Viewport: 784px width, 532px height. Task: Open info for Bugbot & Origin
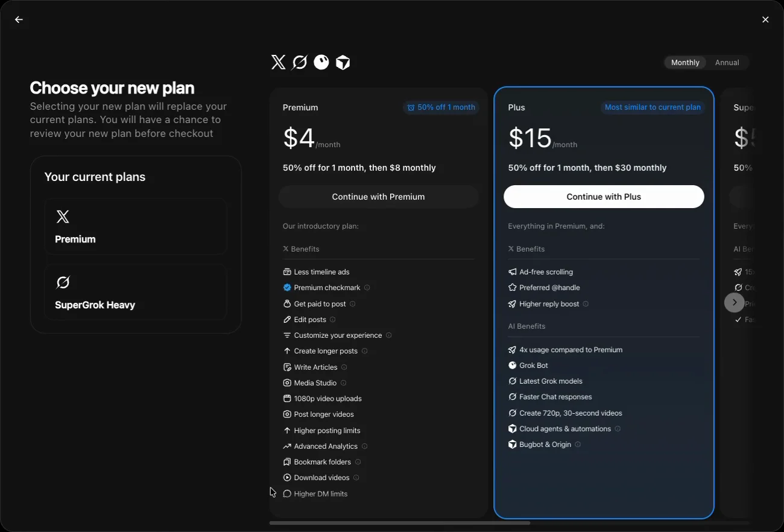click(x=578, y=445)
